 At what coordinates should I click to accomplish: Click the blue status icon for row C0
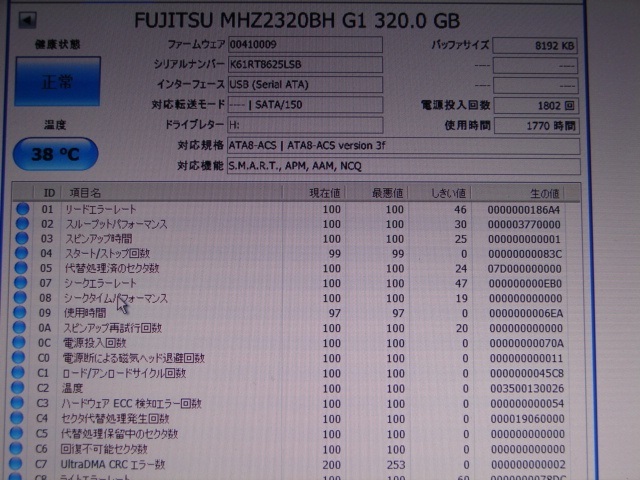[19, 357]
